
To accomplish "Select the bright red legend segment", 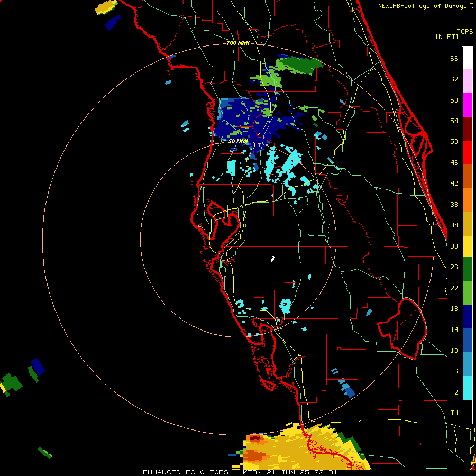I will click(x=467, y=152).
